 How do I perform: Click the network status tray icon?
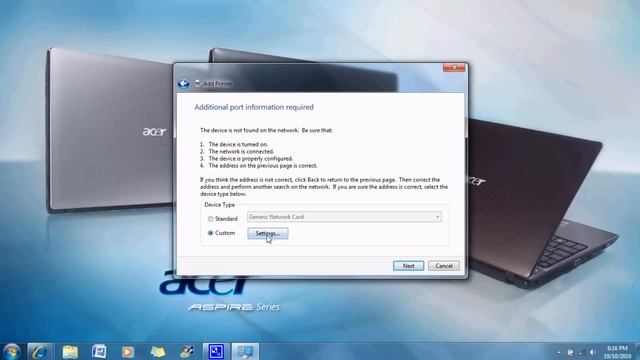[582, 352]
